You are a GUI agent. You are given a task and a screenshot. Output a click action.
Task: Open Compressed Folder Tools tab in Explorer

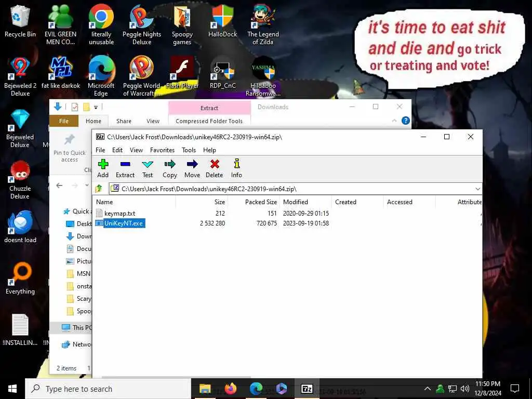click(x=209, y=121)
